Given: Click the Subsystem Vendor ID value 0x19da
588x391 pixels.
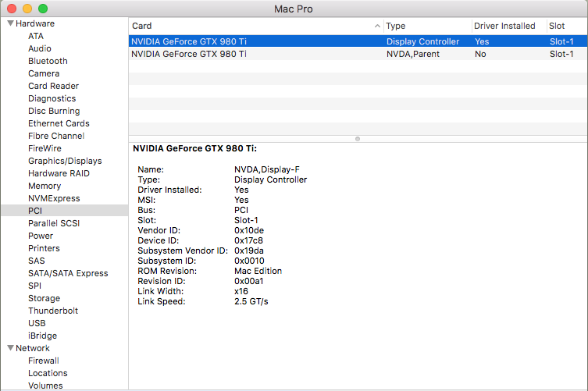Looking at the screenshot, I should (x=249, y=251).
